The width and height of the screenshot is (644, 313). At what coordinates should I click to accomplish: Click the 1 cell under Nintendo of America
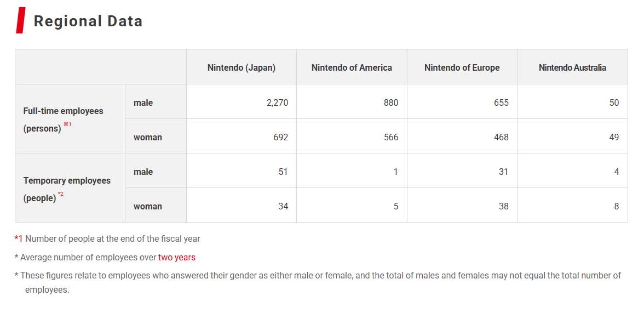click(x=352, y=171)
